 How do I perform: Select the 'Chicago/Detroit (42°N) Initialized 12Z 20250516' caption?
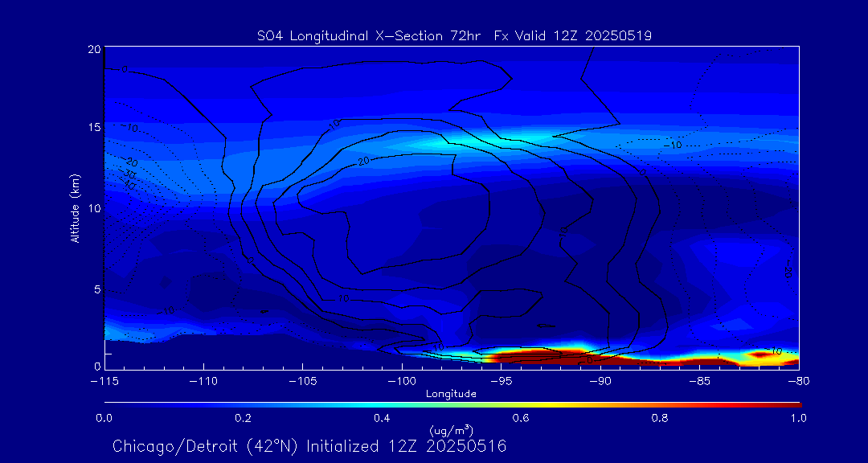pyautogui.click(x=310, y=446)
